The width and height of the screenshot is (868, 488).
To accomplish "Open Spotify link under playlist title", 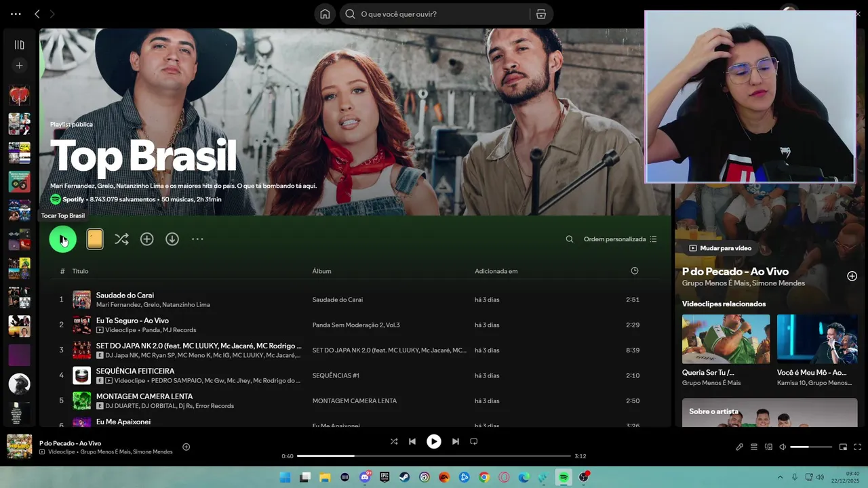I will [x=73, y=200].
